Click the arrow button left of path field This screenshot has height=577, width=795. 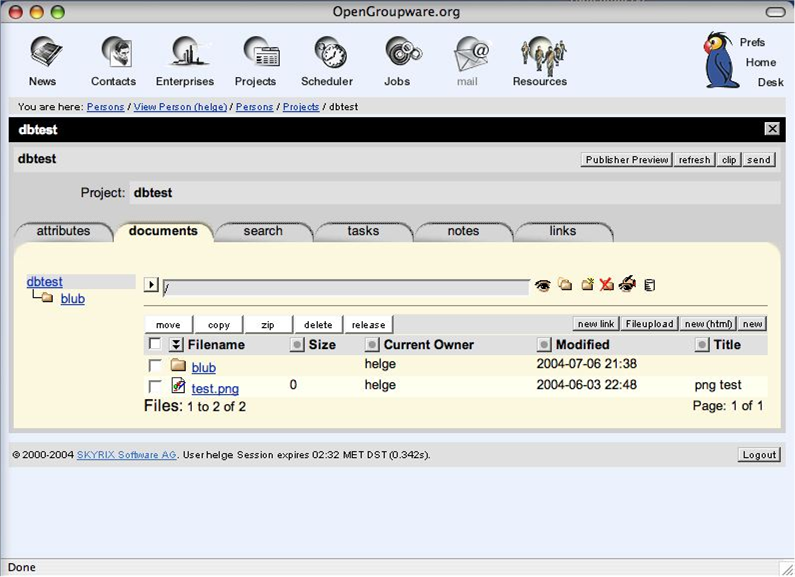(152, 286)
